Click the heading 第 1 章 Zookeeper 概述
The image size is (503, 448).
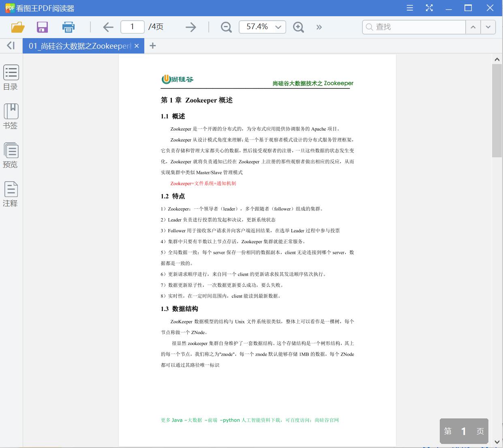pyautogui.click(x=197, y=100)
